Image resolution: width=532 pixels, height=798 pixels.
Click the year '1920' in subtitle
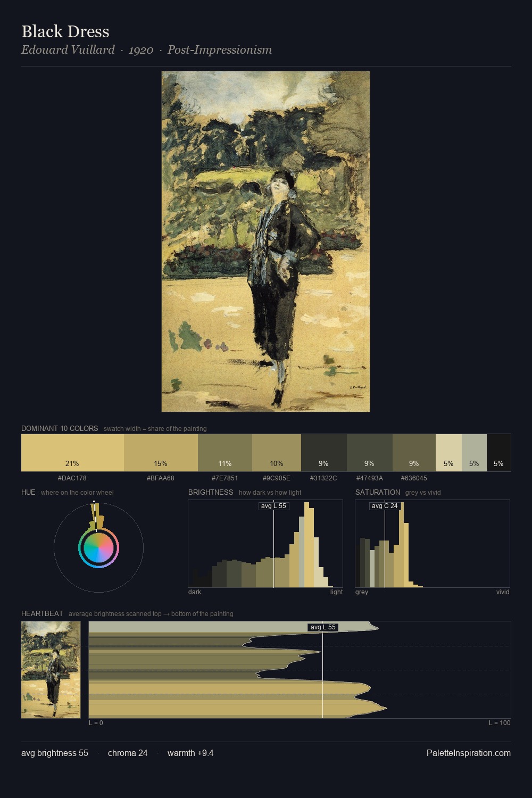click(141, 50)
